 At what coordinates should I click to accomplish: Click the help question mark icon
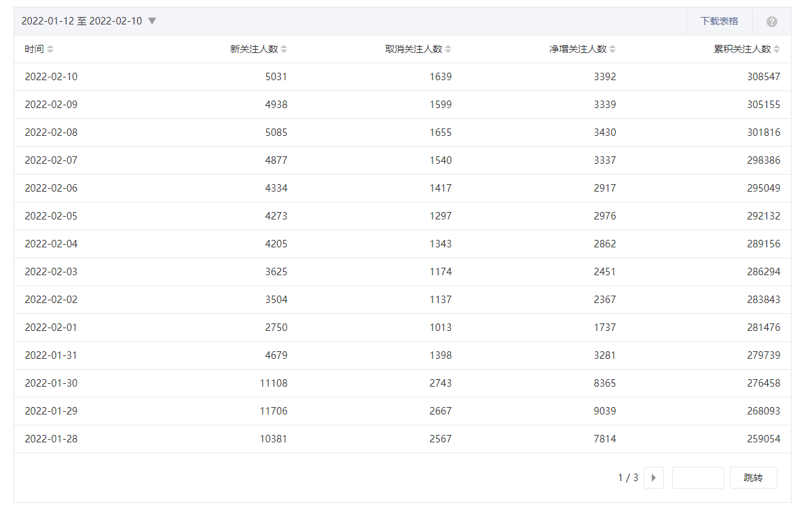(771, 22)
